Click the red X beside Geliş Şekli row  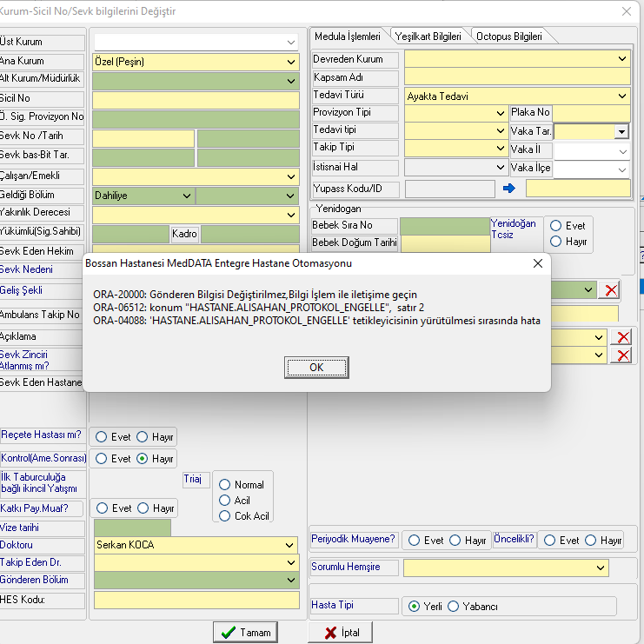point(612,290)
